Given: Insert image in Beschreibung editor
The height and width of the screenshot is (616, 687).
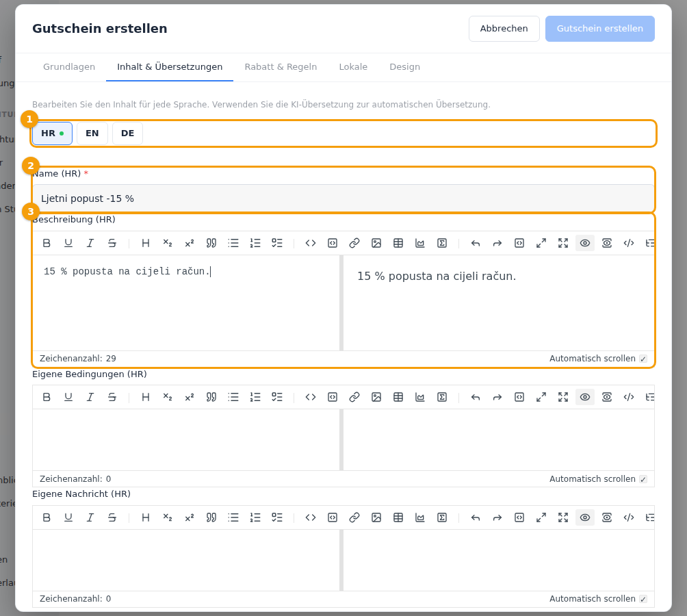Looking at the screenshot, I should point(376,243).
